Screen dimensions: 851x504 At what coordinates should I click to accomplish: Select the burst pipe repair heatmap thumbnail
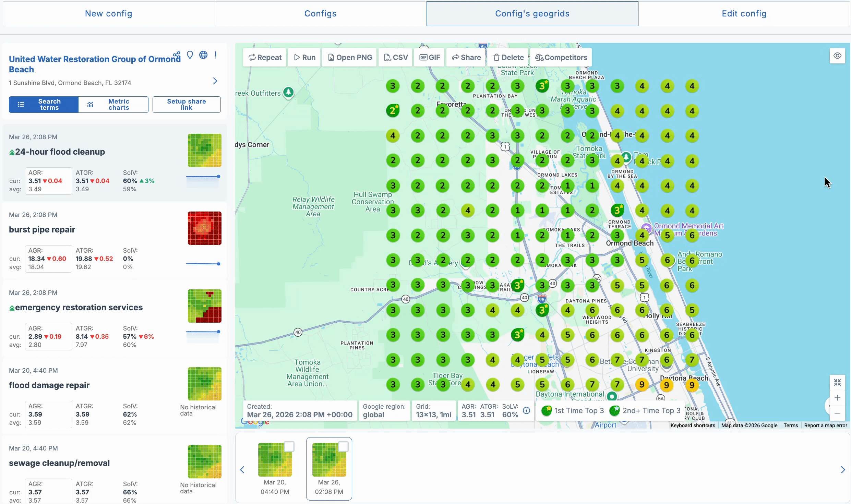pyautogui.click(x=204, y=228)
